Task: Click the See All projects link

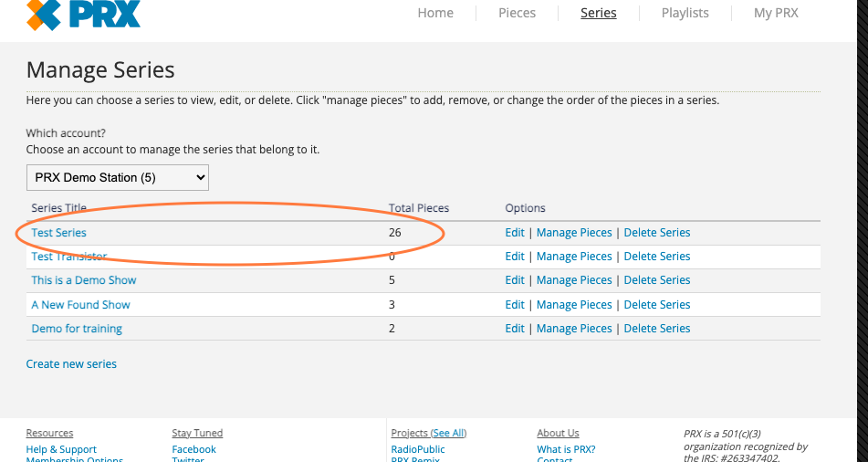Action: pyautogui.click(x=448, y=433)
